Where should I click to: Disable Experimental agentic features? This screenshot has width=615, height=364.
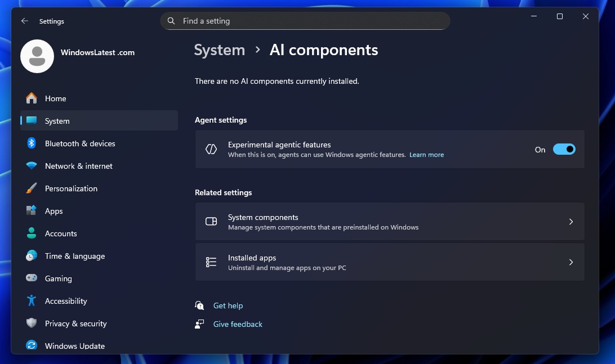tap(564, 149)
